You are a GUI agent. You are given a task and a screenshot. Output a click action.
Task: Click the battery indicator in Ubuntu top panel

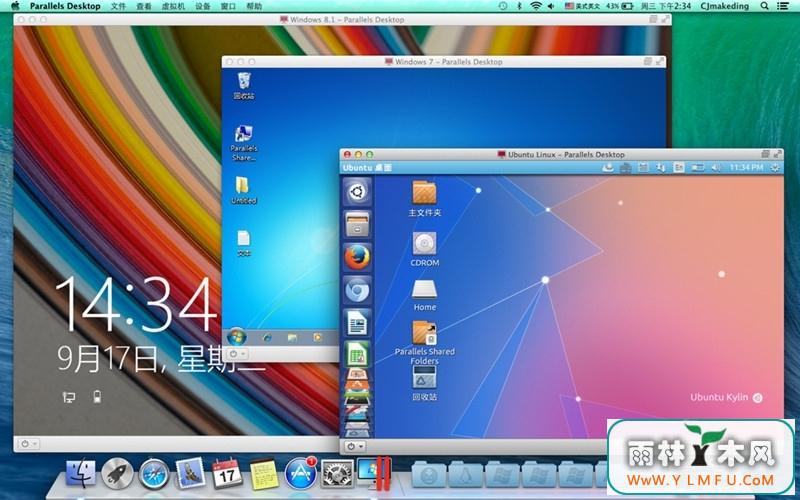click(697, 167)
